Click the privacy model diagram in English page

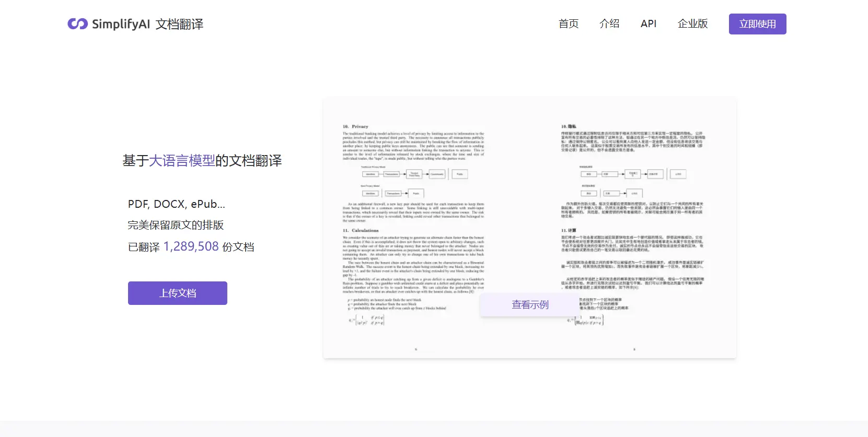coord(413,181)
